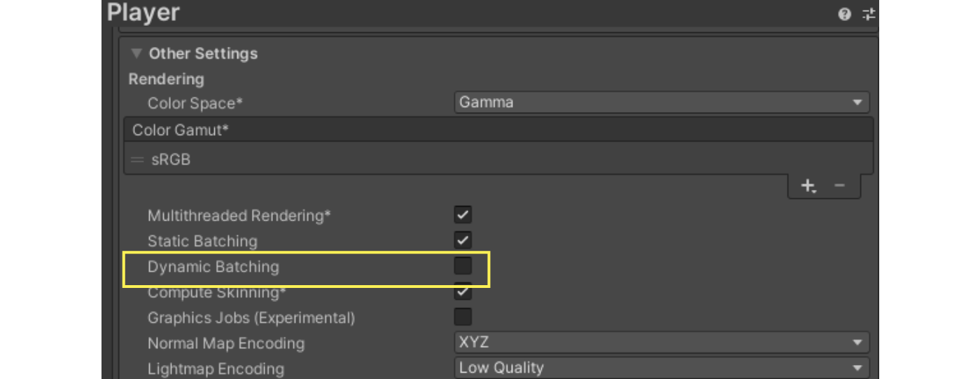Remove color gamut with minus button
Image resolution: width=980 pixels, height=379 pixels.
[840, 186]
